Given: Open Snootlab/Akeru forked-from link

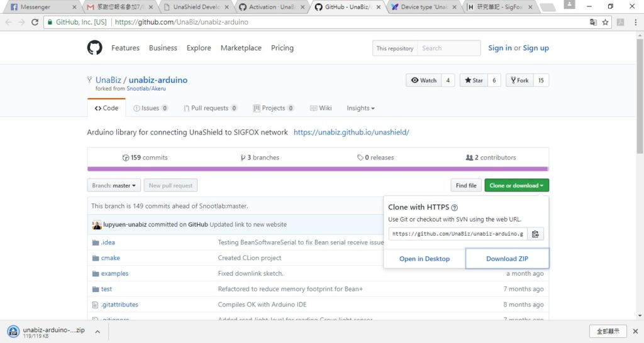Looking at the screenshot, I should [146, 89].
